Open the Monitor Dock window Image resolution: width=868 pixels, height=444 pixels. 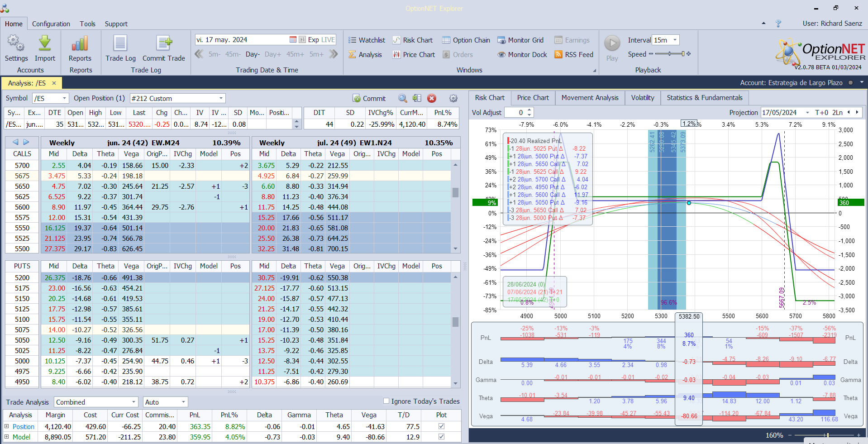pos(522,55)
